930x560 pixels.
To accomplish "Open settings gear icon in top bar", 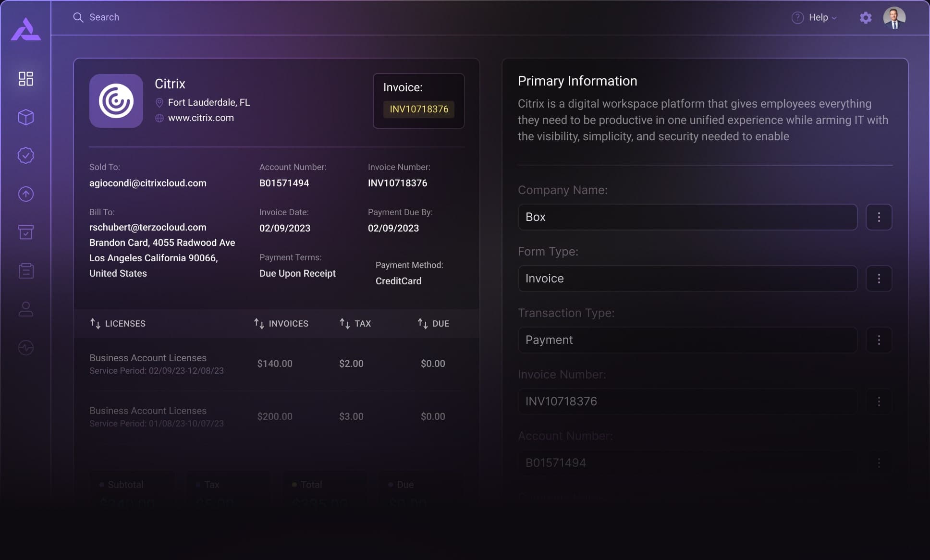I will (866, 18).
